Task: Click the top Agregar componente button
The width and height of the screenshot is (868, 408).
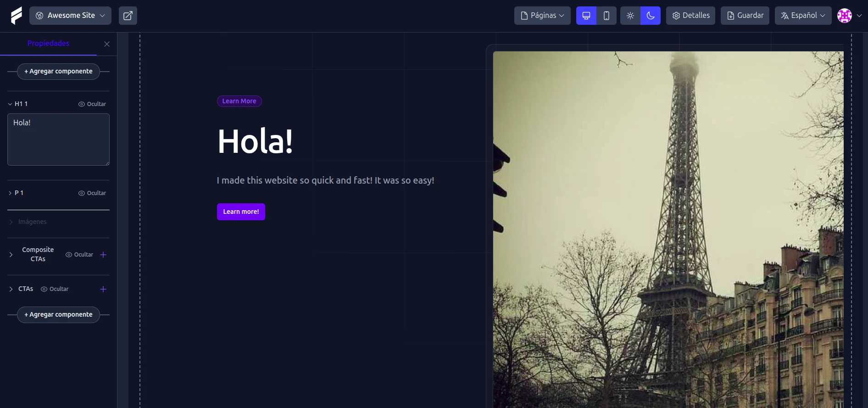Action: pyautogui.click(x=58, y=72)
